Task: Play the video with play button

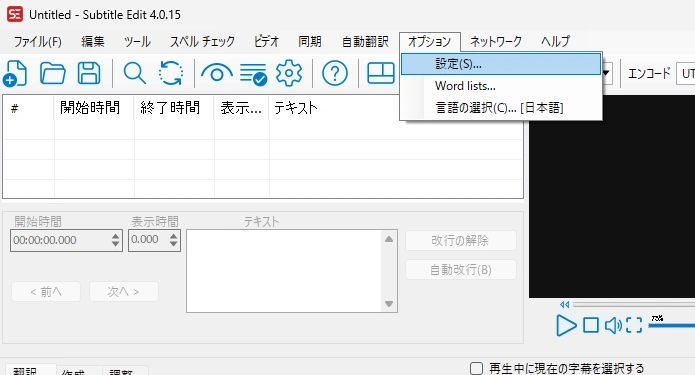Action: (x=566, y=325)
